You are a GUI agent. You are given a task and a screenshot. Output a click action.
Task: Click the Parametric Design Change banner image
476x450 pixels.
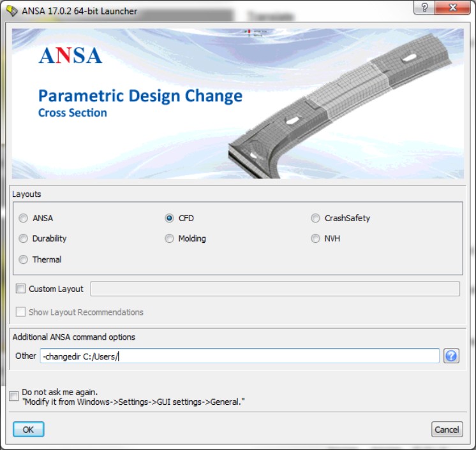pyautogui.click(x=238, y=103)
